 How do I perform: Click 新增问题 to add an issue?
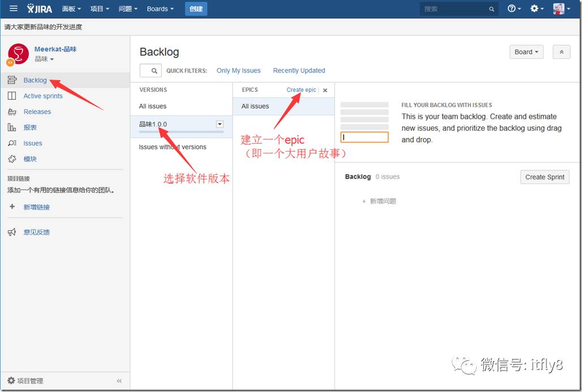(379, 201)
